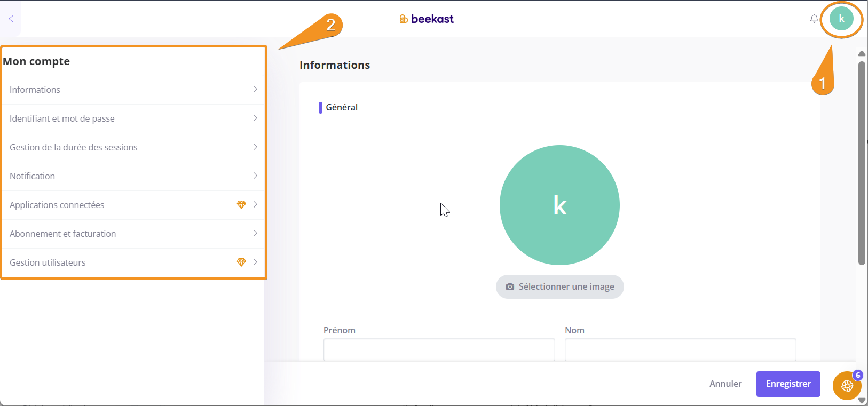Open Gestion de la durée des sessions
The image size is (868, 406).
click(74, 147)
